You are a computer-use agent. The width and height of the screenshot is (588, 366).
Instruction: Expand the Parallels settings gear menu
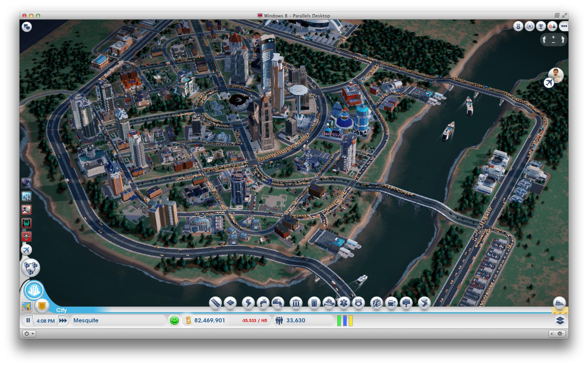560,333
